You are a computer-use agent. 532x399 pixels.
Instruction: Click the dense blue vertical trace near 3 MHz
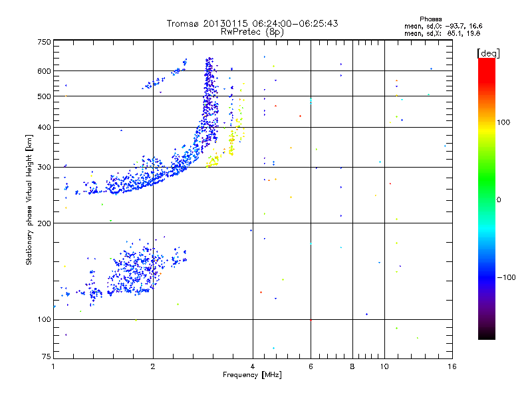pyautogui.click(x=210, y=102)
